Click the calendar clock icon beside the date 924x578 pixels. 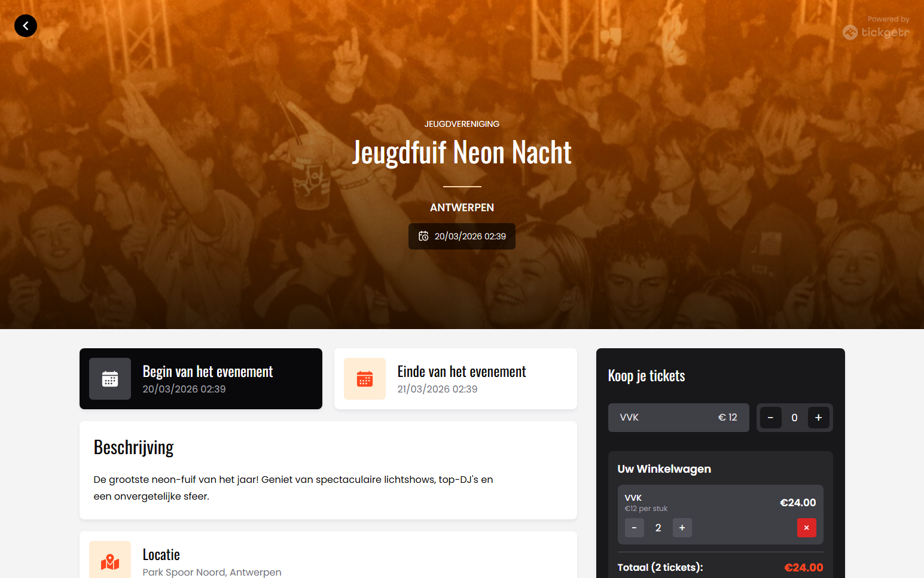pos(423,236)
